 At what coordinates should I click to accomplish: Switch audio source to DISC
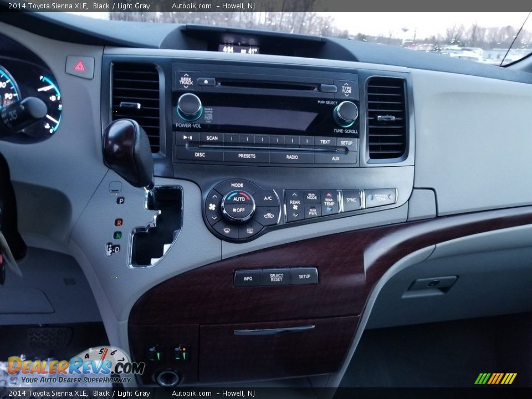pos(200,155)
